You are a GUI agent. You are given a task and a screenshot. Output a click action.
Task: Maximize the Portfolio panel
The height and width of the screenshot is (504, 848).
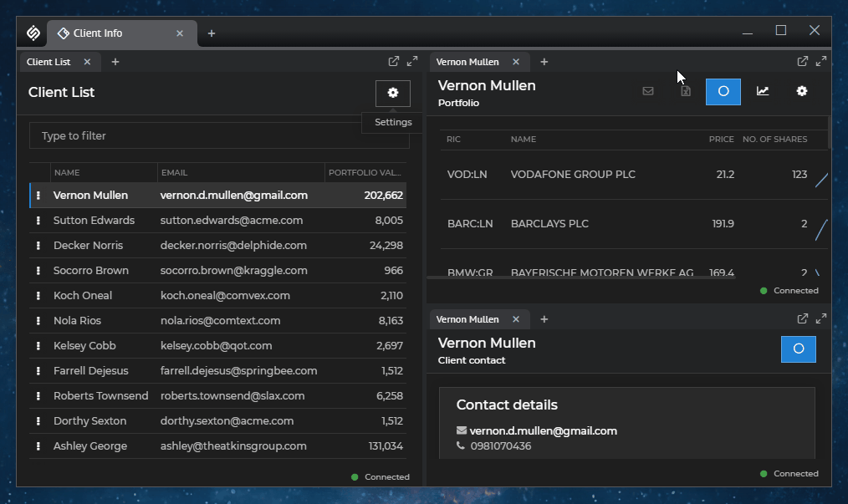point(821,61)
